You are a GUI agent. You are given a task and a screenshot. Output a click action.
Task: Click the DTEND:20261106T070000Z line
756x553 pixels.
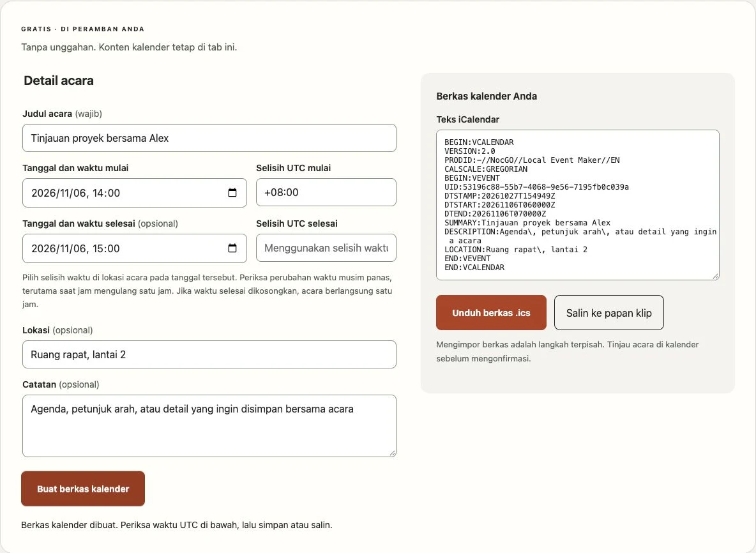495,213
